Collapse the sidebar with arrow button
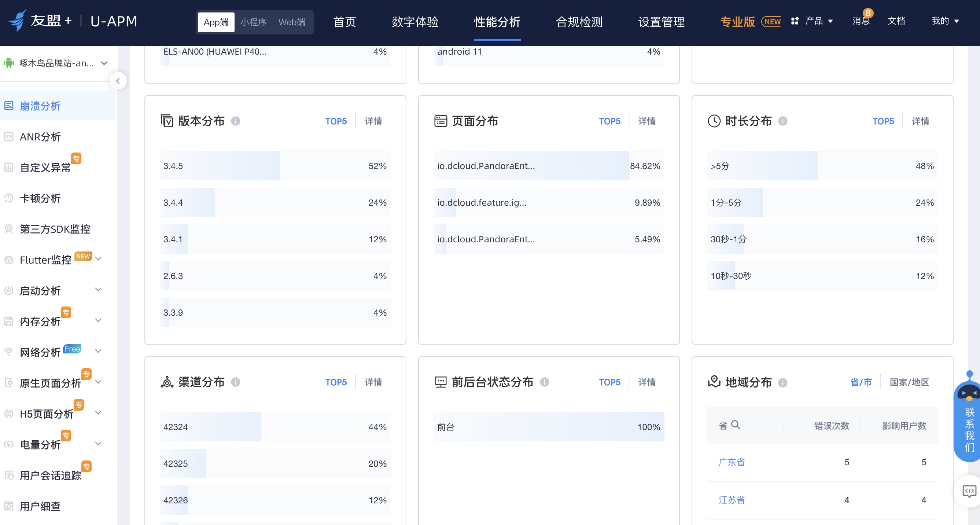 point(118,81)
